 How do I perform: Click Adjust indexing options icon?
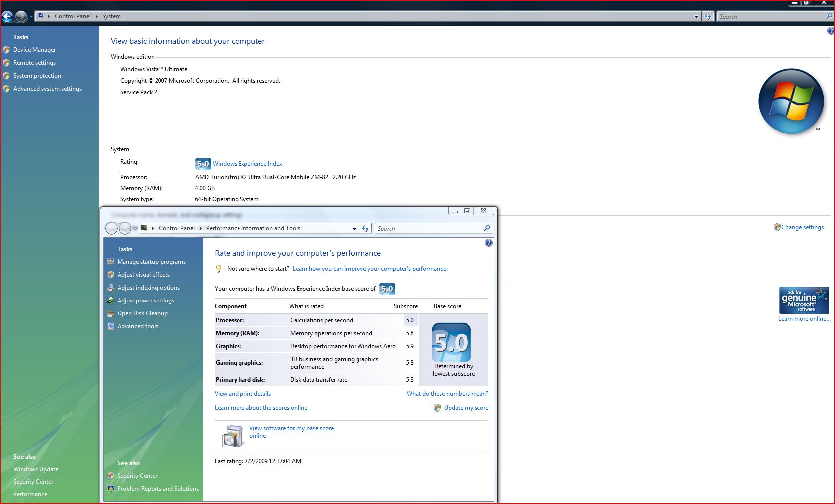[x=111, y=288]
